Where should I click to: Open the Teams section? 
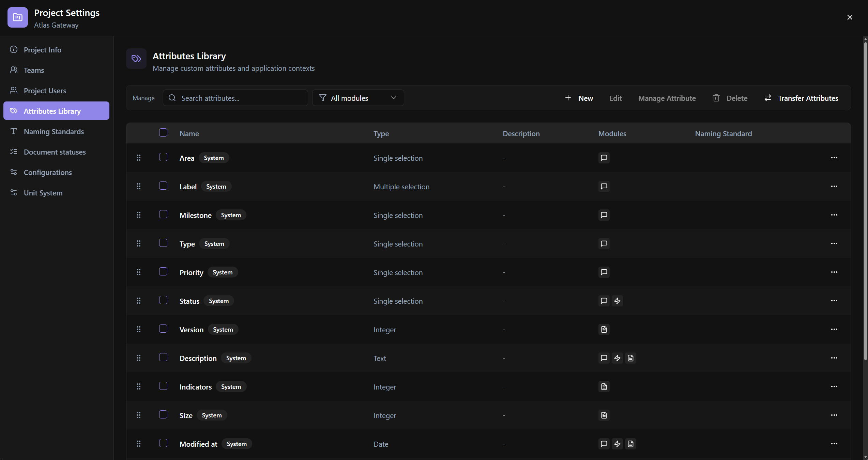click(56, 70)
